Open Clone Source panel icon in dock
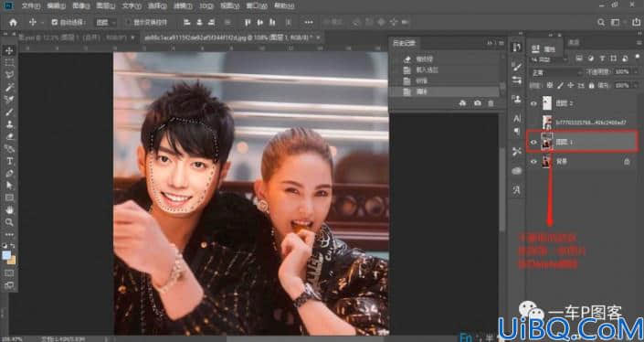The height and width of the screenshot is (342, 644). (517, 99)
